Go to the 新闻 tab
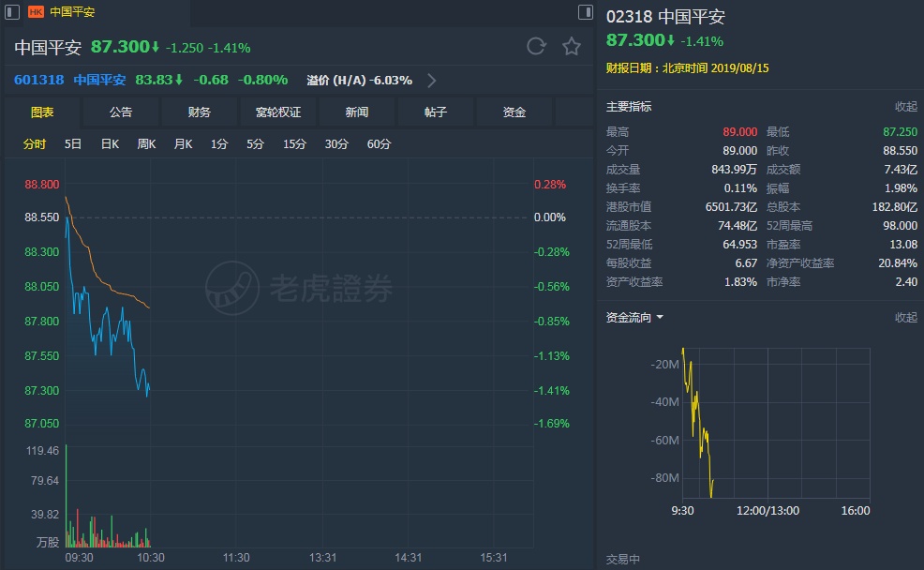Viewport: 924px width, 570px height. pyautogui.click(x=357, y=112)
